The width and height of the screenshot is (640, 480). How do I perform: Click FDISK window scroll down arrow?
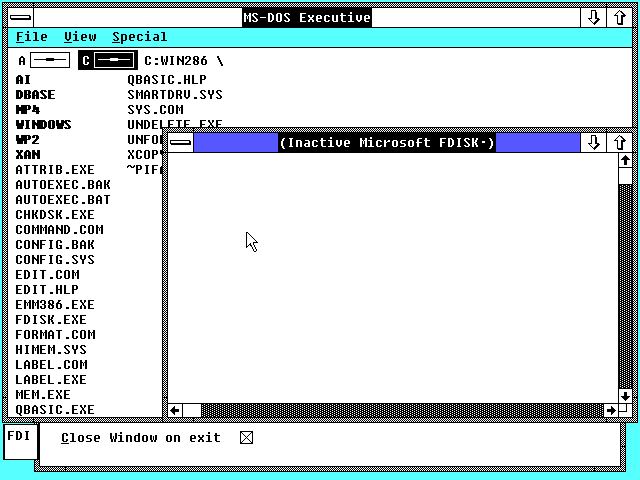[625, 396]
